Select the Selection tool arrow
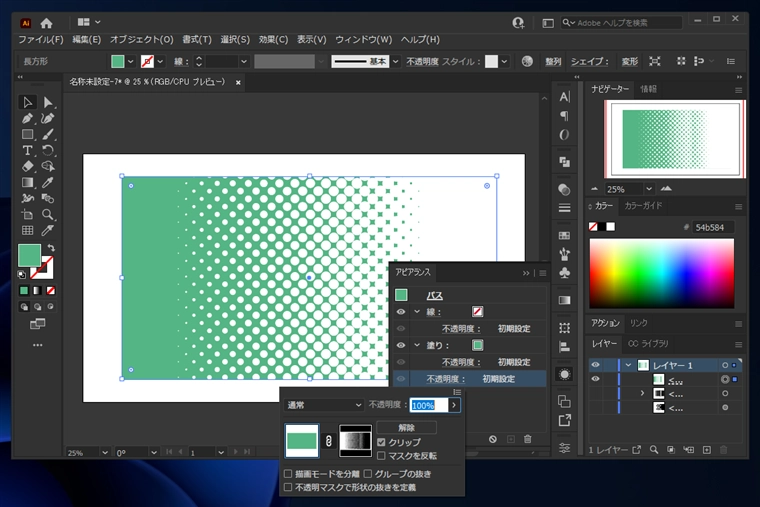This screenshot has width=760, height=507. click(27, 102)
